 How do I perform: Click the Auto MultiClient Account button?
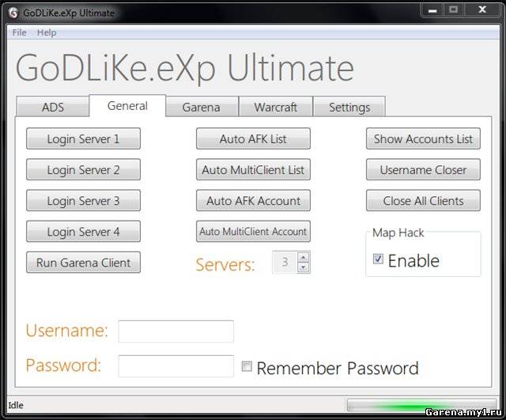coord(253,232)
